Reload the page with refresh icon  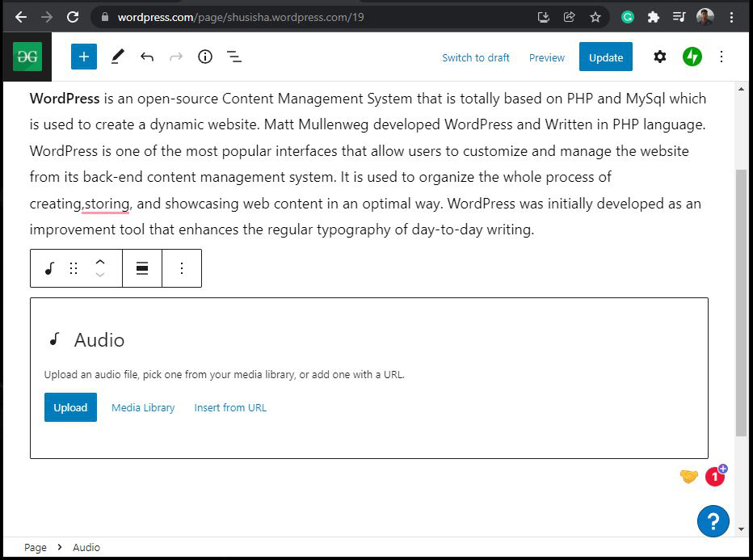click(73, 17)
